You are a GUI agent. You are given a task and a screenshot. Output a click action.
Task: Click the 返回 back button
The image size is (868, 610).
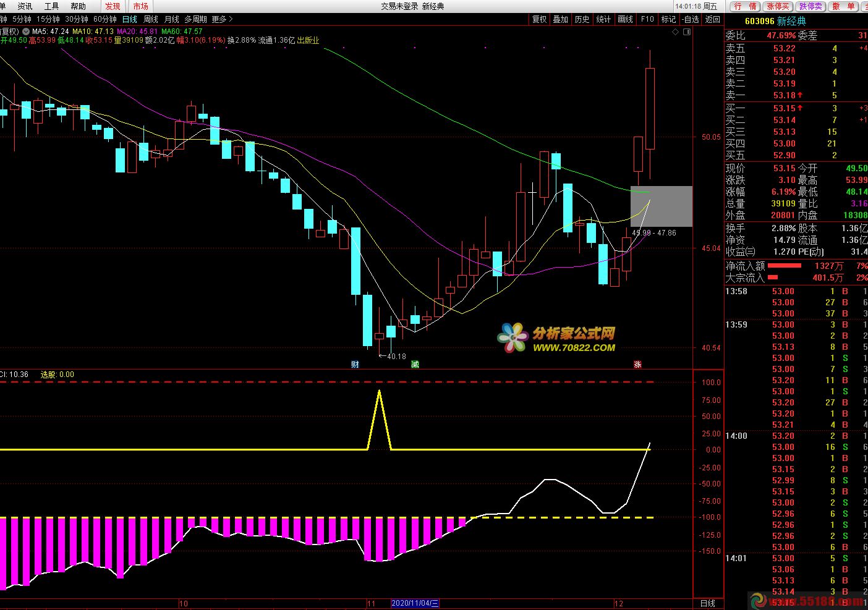coord(713,19)
